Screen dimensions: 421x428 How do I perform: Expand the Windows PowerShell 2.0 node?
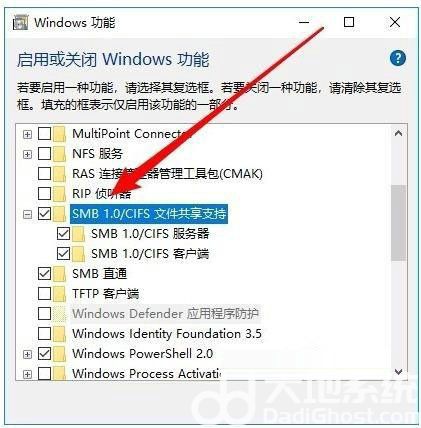click(27, 354)
